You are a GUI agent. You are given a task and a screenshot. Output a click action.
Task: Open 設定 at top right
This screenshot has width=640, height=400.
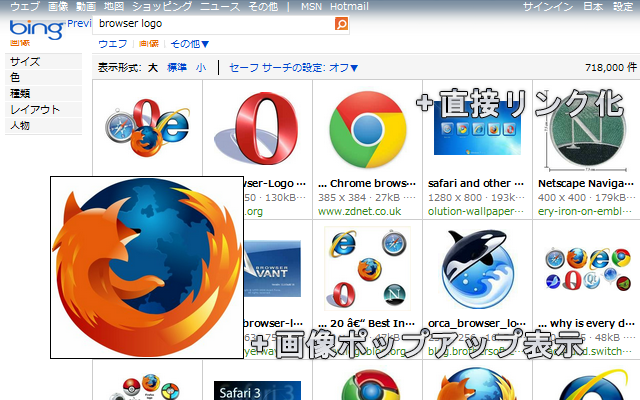pyautogui.click(x=622, y=7)
